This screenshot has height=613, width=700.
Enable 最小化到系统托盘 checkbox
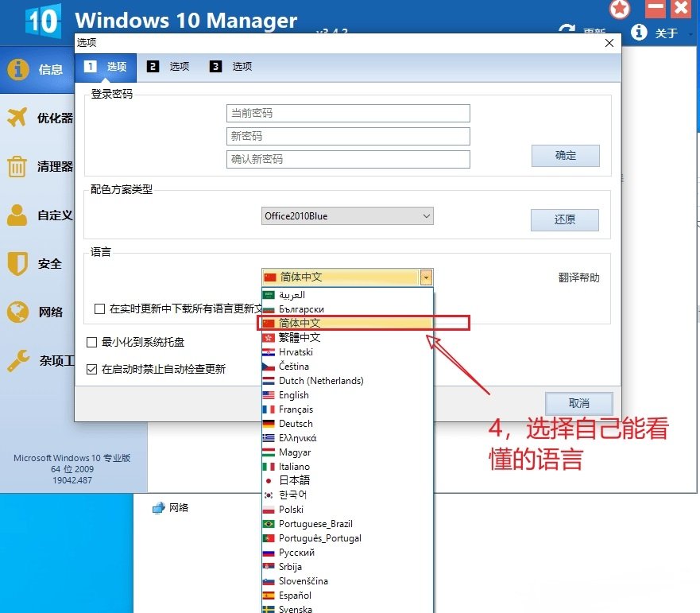point(91,342)
